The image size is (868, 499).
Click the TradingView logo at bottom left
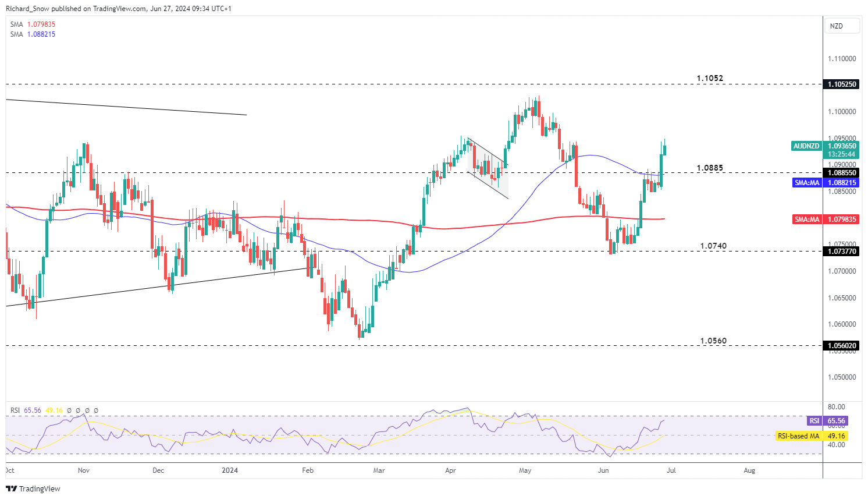(x=33, y=489)
